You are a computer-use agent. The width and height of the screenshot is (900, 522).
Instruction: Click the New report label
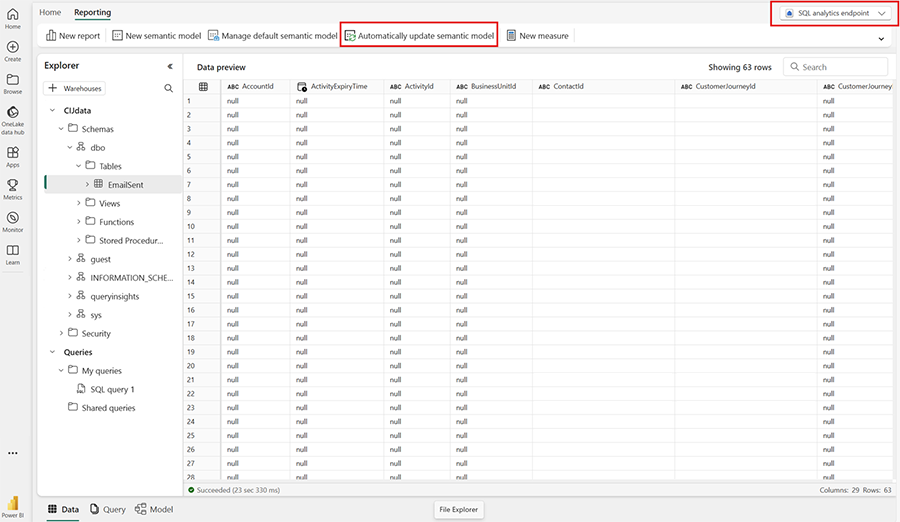pyautogui.click(x=79, y=36)
